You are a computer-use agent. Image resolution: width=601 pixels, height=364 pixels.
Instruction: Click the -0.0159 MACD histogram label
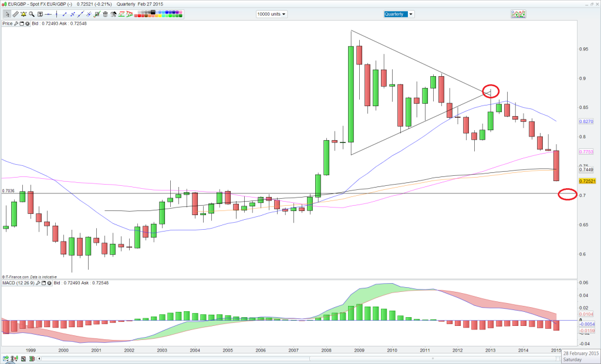587,331
